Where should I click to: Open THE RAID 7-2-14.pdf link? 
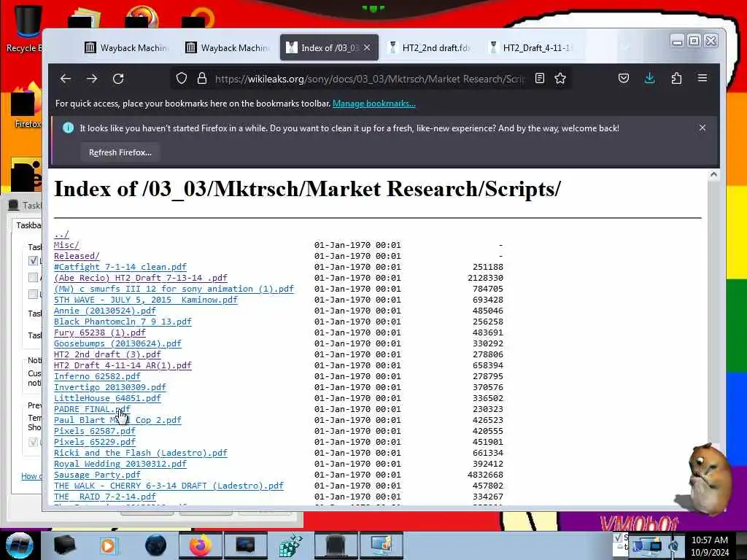[x=105, y=497]
